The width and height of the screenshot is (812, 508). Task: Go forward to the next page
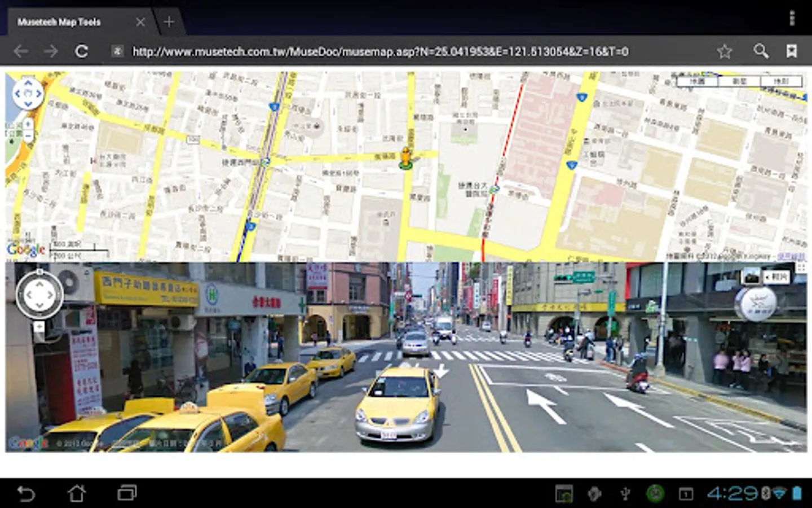tap(51, 51)
